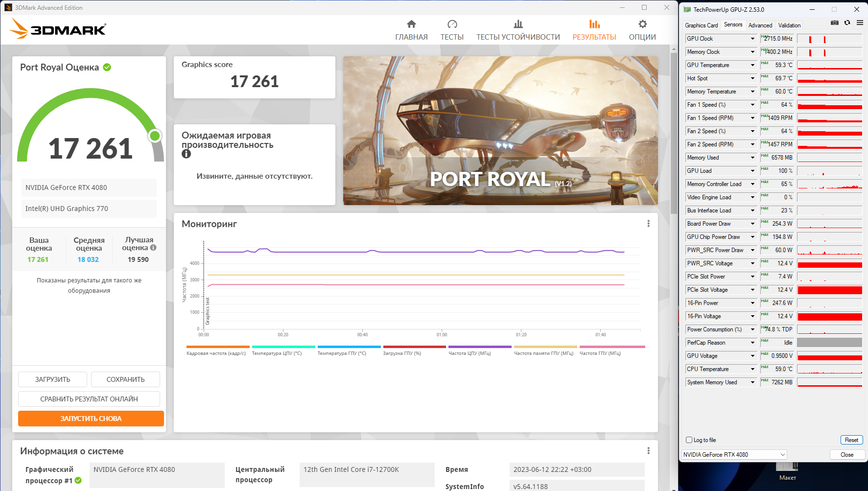Switch to the Graphics Card tab in GPU-Z
The width and height of the screenshot is (868, 491).
tap(701, 25)
